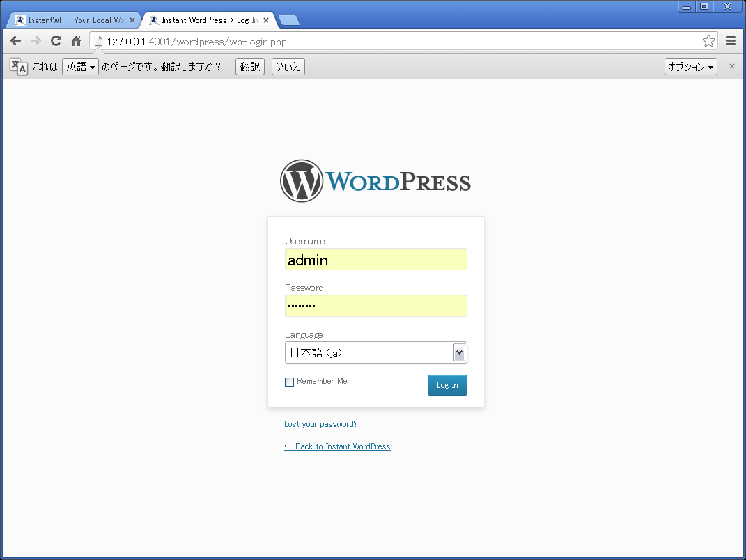The image size is (746, 560).
Task: Reload the page with the refresh icon
Action: pos(56,41)
